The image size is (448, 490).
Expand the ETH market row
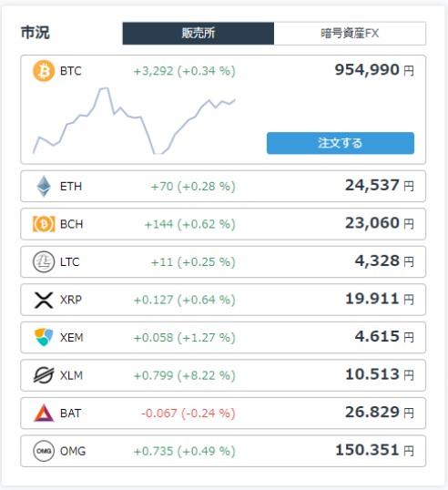(223, 186)
